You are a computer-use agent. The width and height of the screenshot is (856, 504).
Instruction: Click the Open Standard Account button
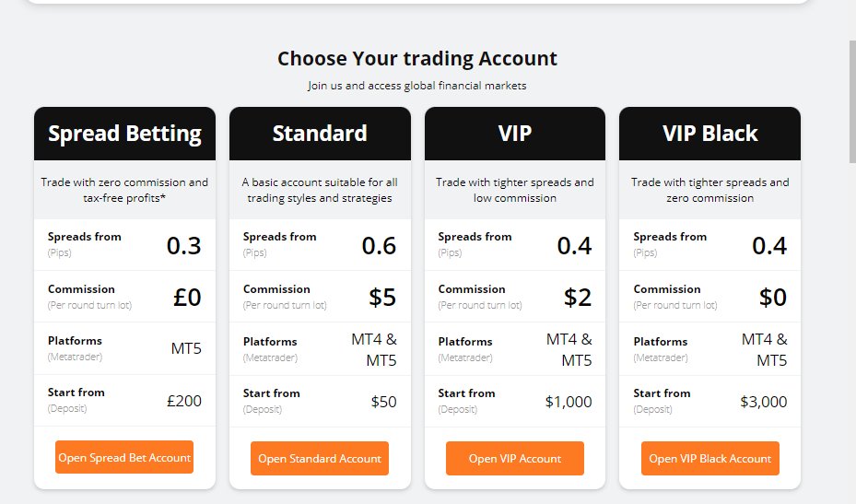[x=320, y=459]
